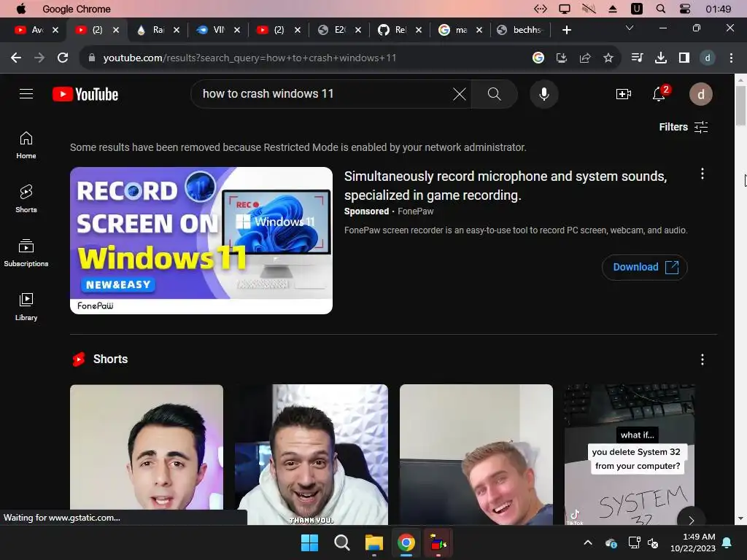Open Shorts in the sidebar

tap(26, 199)
